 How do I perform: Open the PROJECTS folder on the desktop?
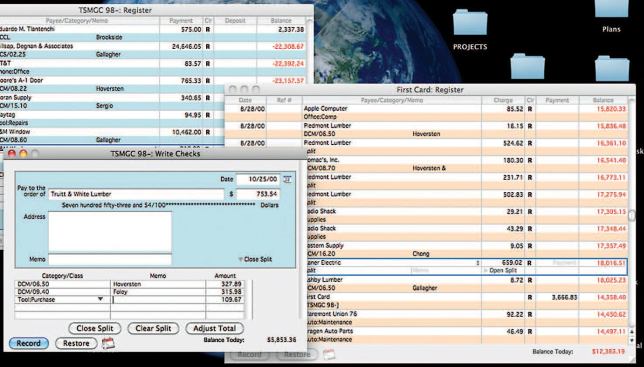tap(470, 24)
